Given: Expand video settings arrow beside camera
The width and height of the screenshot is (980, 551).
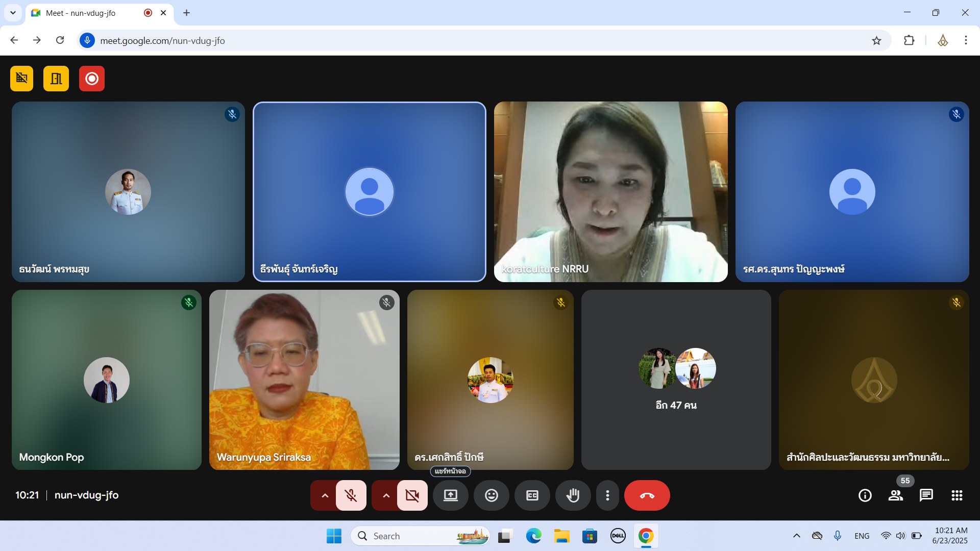Looking at the screenshot, I should tap(386, 495).
